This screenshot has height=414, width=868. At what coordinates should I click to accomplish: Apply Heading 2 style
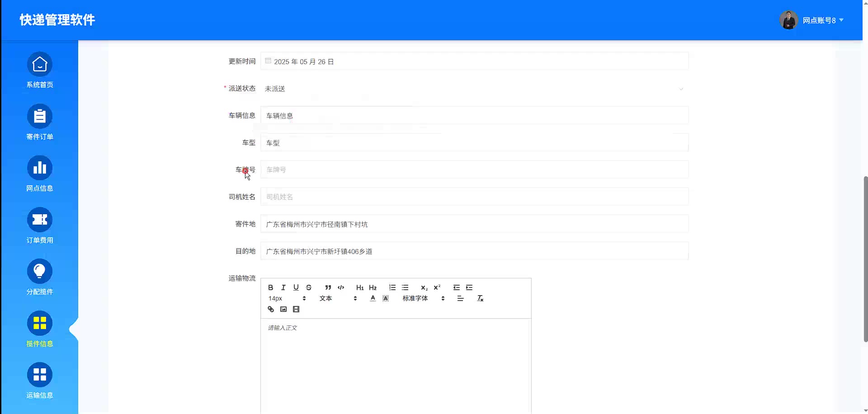[x=373, y=287]
